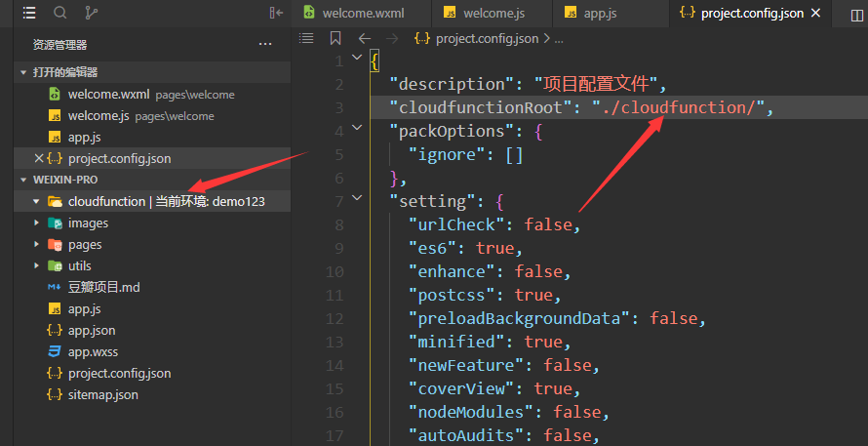Navigate forward with the right arrow icon
The width and height of the screenshot is (868, 446).
[x=392, y=39]
